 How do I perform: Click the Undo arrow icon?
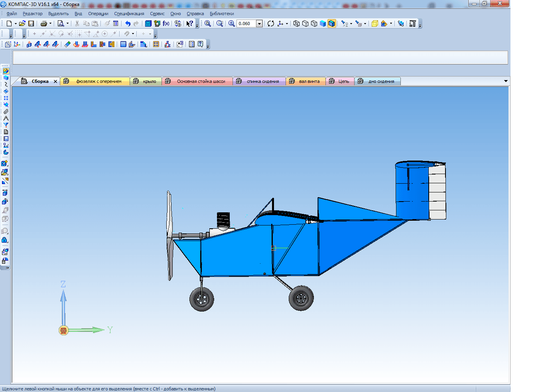tap(128, 24)
